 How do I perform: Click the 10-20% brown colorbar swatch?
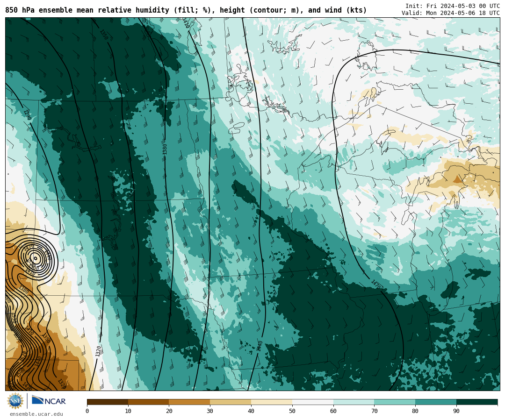click(x=149, y=402)
